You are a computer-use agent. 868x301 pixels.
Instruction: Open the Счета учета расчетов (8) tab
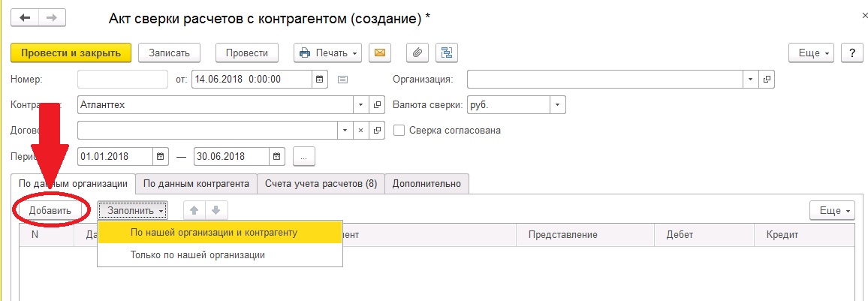click(x=321, y=184)
